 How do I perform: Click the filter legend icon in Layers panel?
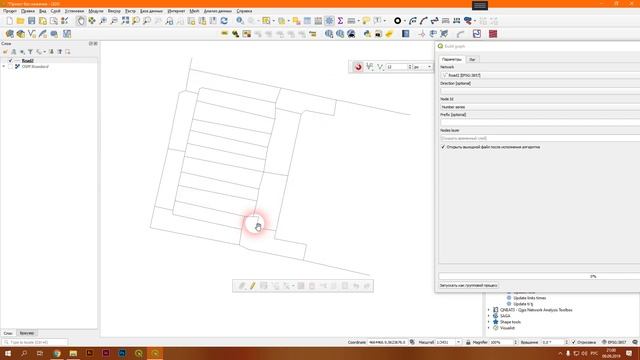[30, 52]
